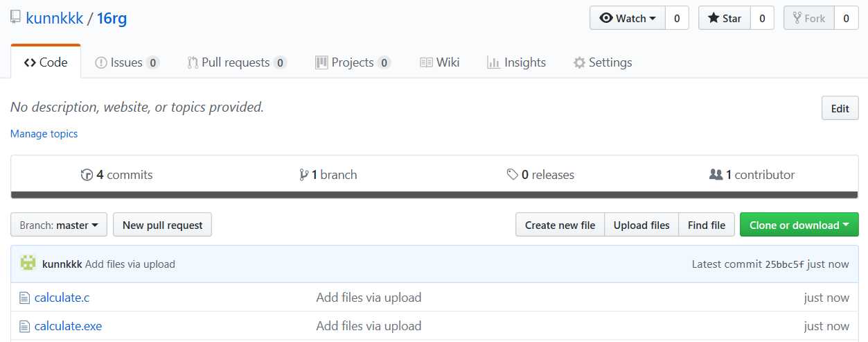Screen dimensions: 868x342
Task: Click the kunnkkk avatar in commit bar
Action: (x=28, y=264)
